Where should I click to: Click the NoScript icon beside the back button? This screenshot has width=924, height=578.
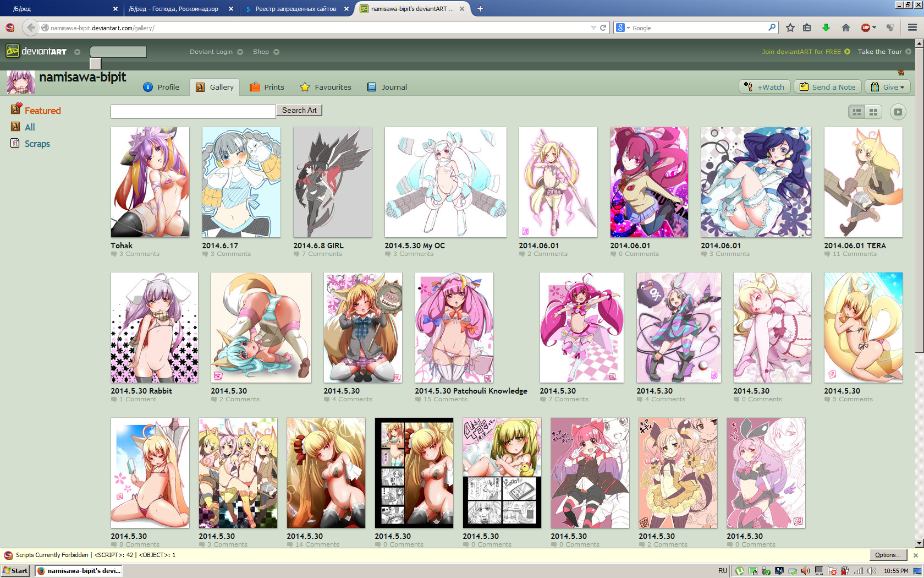(10, 28)
